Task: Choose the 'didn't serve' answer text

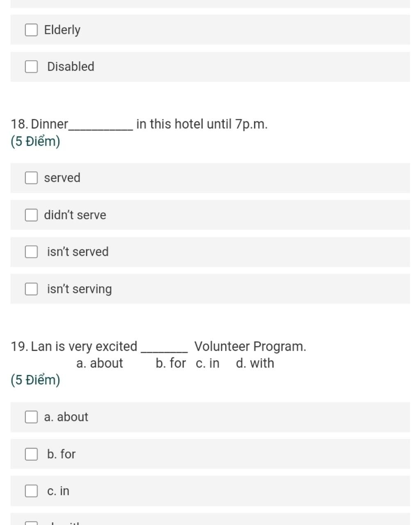Action: [x=75, y=215]
